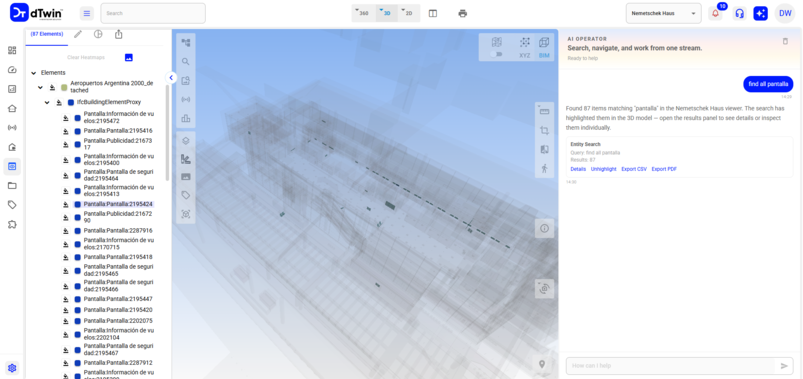Click Clear Heatmaps button
Image resolution: width=803 pixels, height=379 pixels.
coord(86,57)
